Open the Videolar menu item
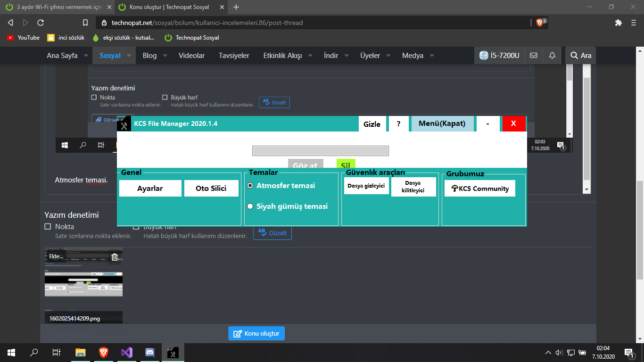This screenshot has height=362, width=644. (191, 56)
